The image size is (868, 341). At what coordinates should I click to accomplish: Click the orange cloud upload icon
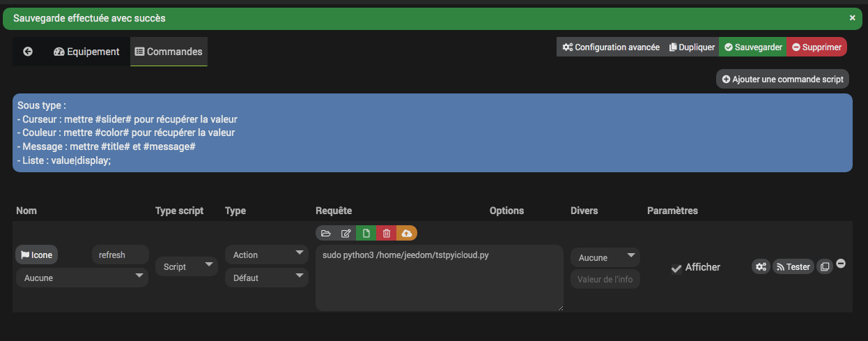407,233
